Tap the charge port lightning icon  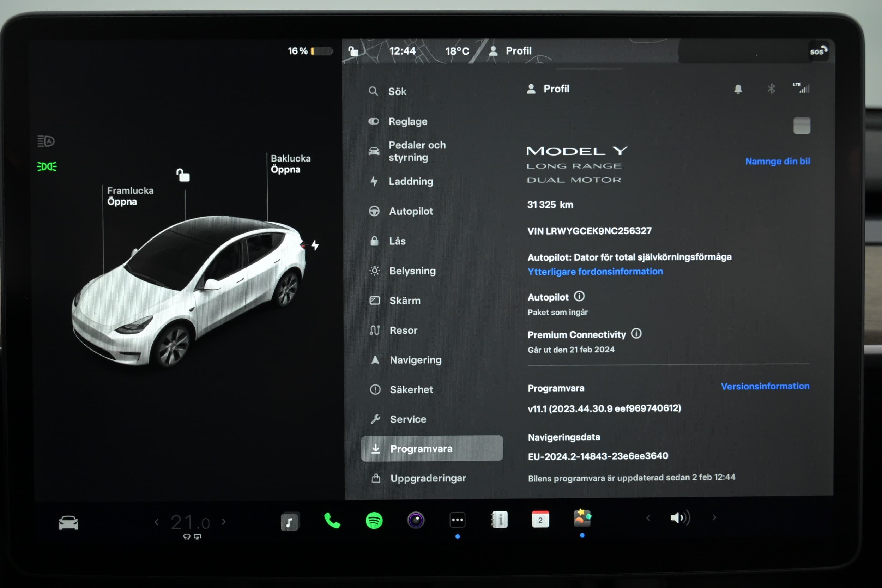[315, 245]
